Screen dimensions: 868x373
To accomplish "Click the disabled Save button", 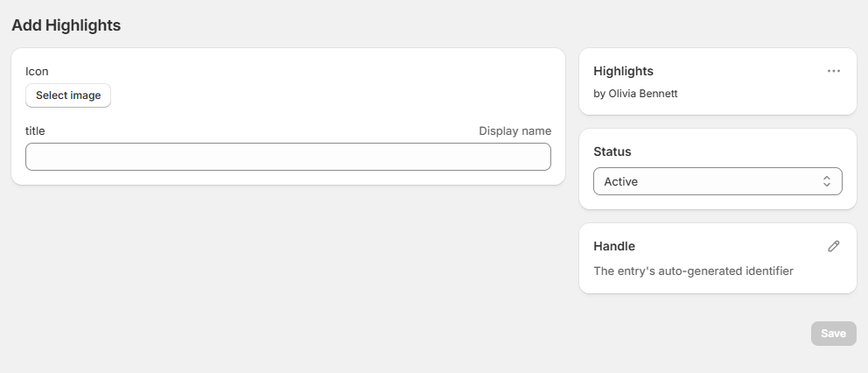I will click(x=833, y=334).
